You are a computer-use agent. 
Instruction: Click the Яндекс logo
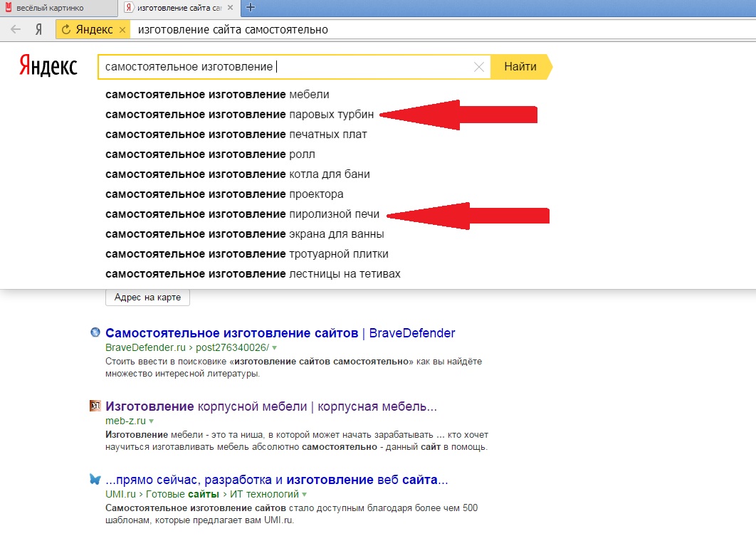48,65
